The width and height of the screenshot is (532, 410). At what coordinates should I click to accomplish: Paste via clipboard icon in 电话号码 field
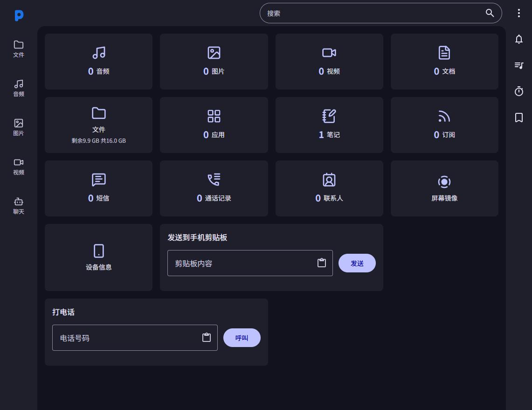click(x=207, y=337)
